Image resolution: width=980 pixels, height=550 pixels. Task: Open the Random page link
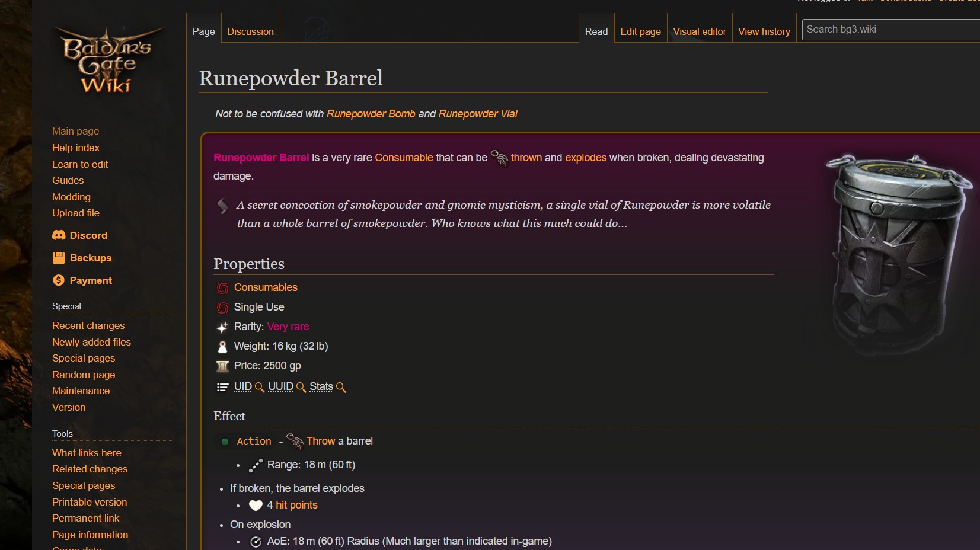[x=84, y=375]
